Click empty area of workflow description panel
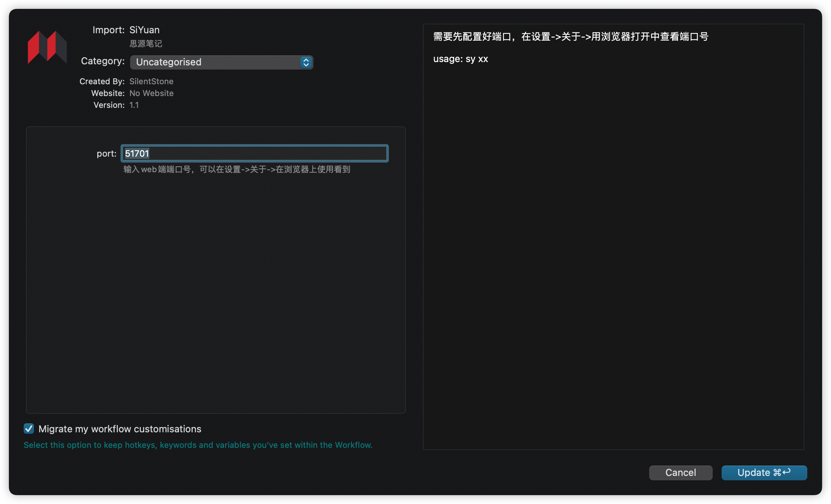 [x=614, y=259]
